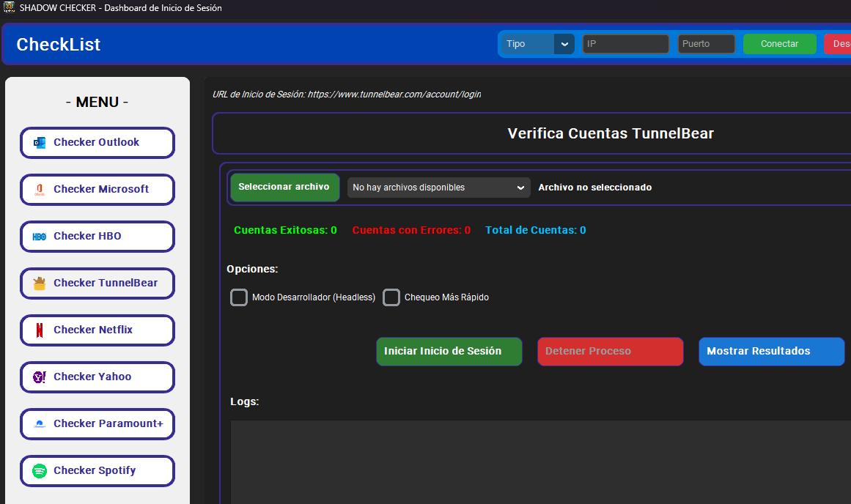The height and width of the screenshot is (504, 851).
Task: Enable Modo Desarrollador (Headless) checkbox
Action: click(x=239, y=297)
